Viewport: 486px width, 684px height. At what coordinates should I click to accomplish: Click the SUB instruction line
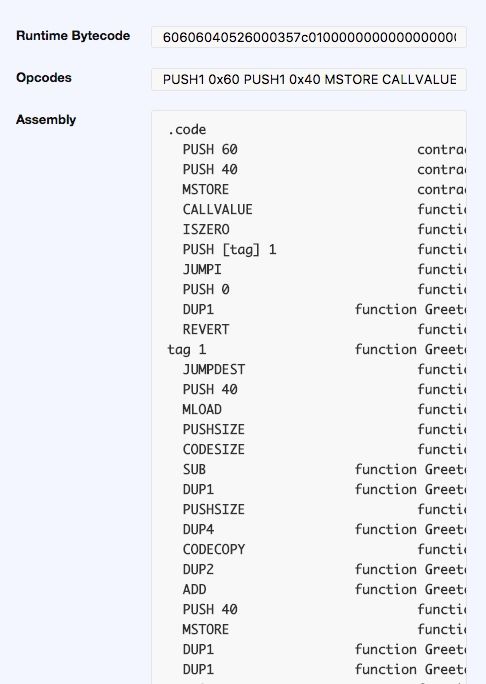click(x=194, y=469)
